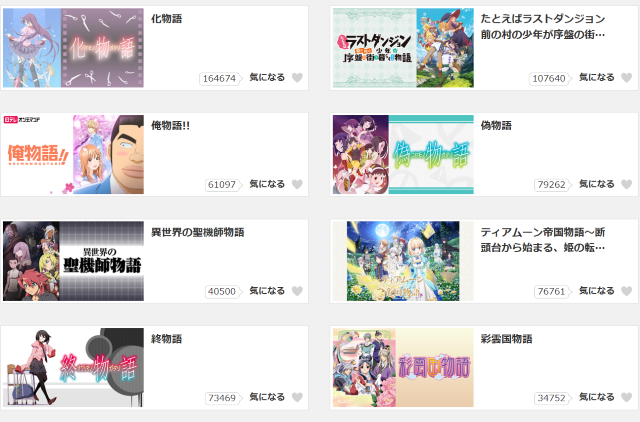Click the heart icon for 化物語
Viewport: 640px width, 422px height.
[x=298, y=78]
